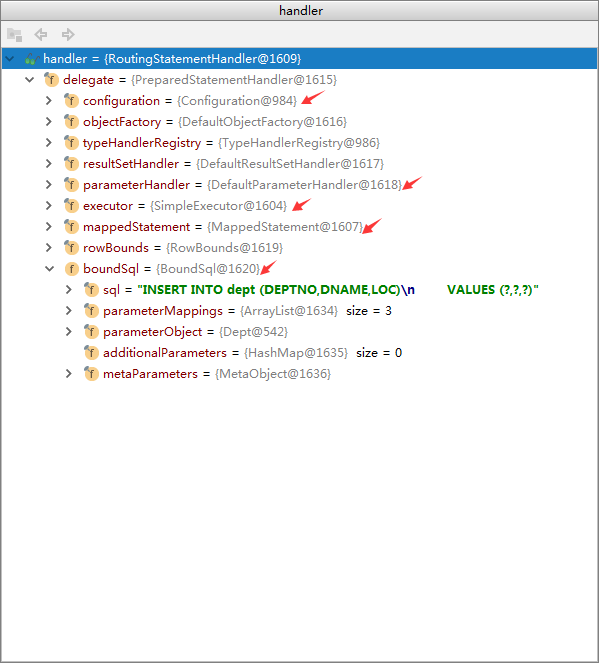Select the BoundSql@1620 value
The width and height of the screenshot is (599, 663).
(208, 268)
